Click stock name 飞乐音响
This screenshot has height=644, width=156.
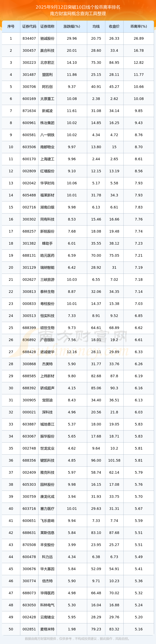[x=47, y=521]
